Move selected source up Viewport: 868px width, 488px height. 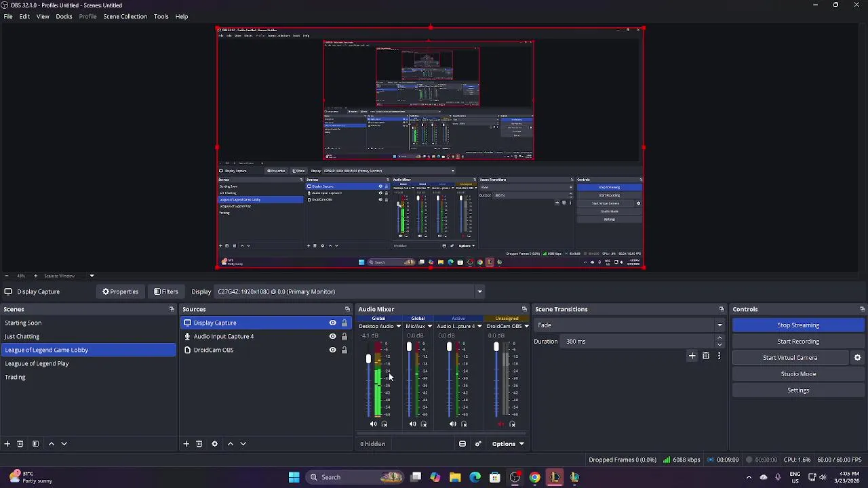[230, 444]
